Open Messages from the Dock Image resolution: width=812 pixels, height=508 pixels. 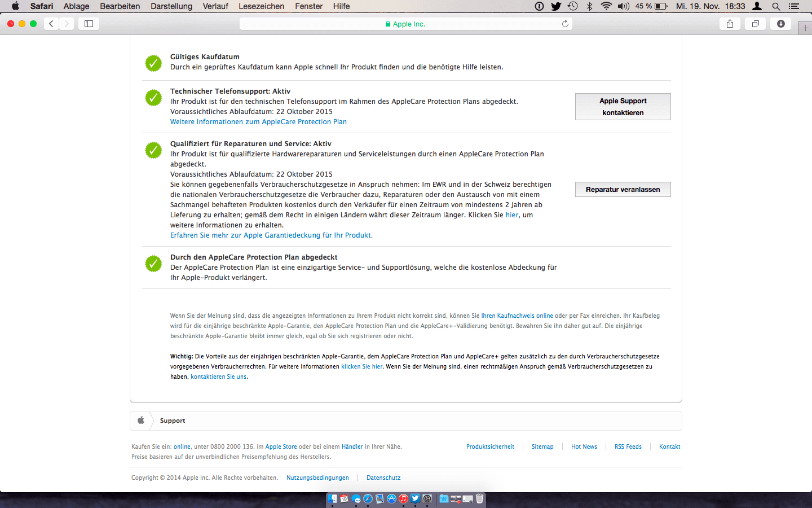[x=356, y=498]
